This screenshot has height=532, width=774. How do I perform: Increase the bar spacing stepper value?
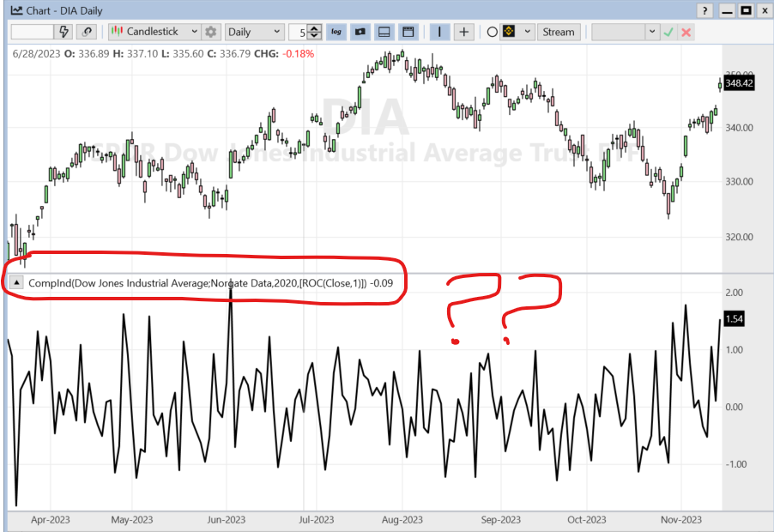click(315, 28)
